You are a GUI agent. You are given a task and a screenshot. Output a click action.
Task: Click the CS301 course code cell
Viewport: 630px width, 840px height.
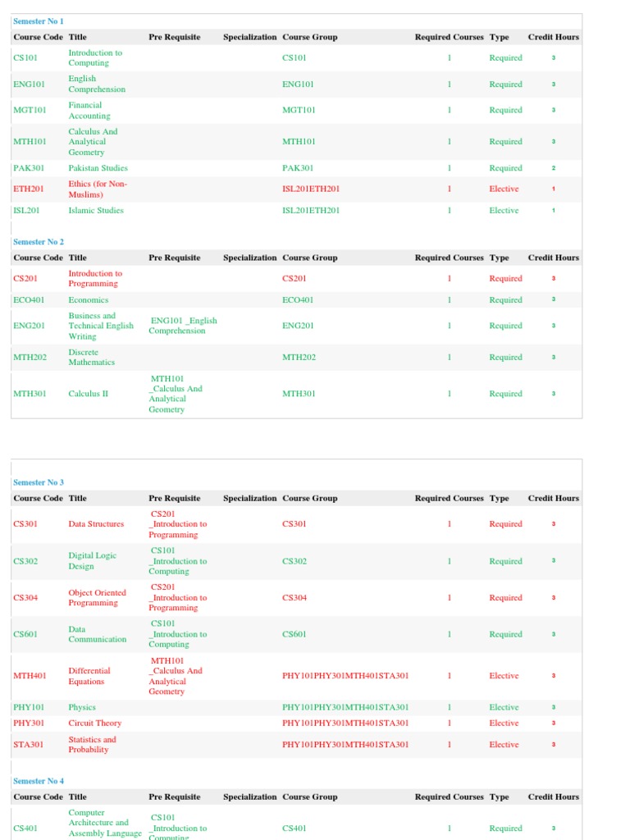(25, 524)
